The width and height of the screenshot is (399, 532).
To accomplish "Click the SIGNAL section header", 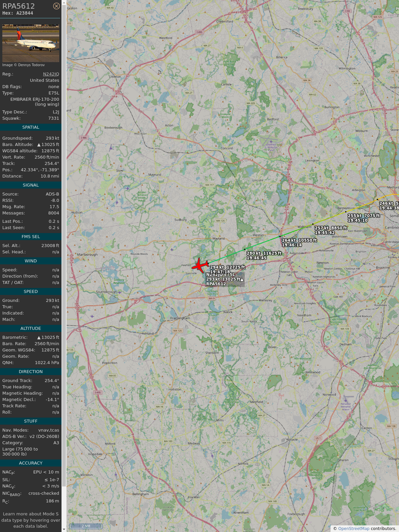I will (31, 185).
